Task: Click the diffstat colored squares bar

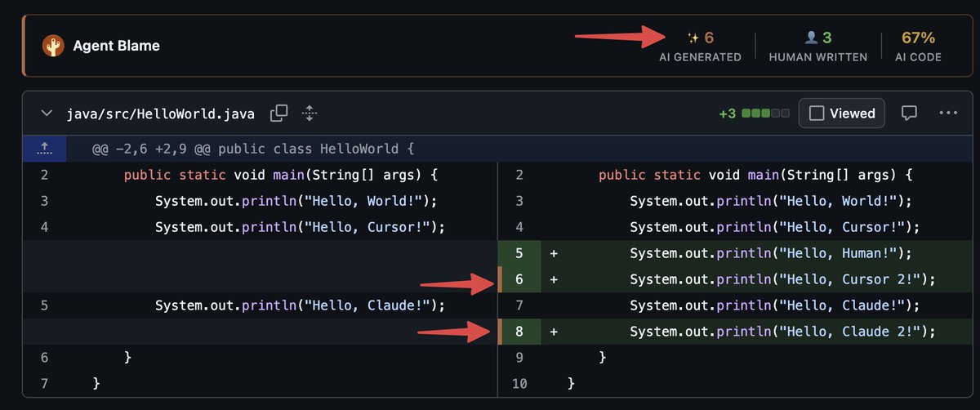Action: point(765,114)
